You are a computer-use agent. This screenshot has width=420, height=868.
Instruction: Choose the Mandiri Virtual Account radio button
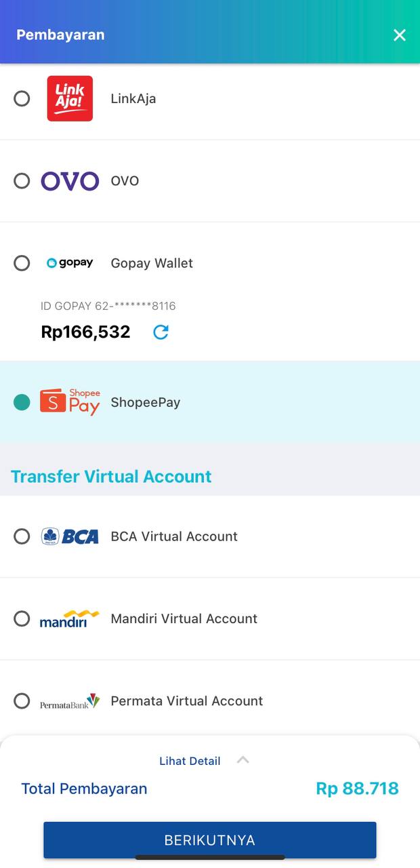(22, 618)
